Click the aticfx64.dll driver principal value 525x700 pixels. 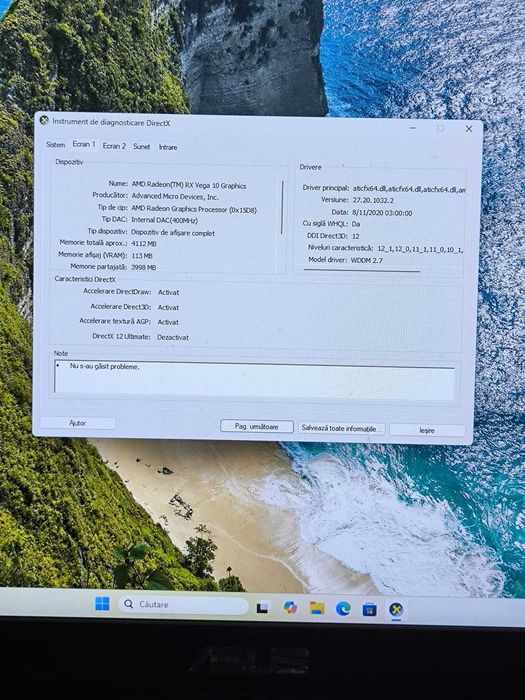(409, 189)
